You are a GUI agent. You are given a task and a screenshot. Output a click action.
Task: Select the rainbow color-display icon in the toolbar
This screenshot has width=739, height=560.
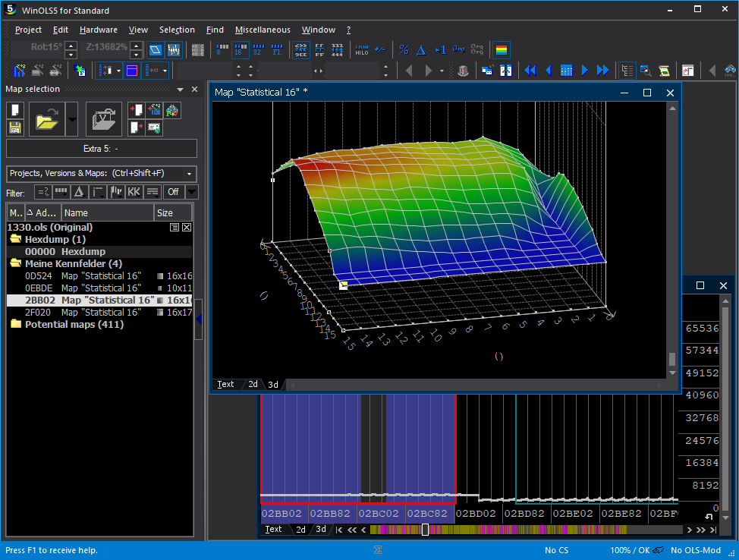coord(502,50)
